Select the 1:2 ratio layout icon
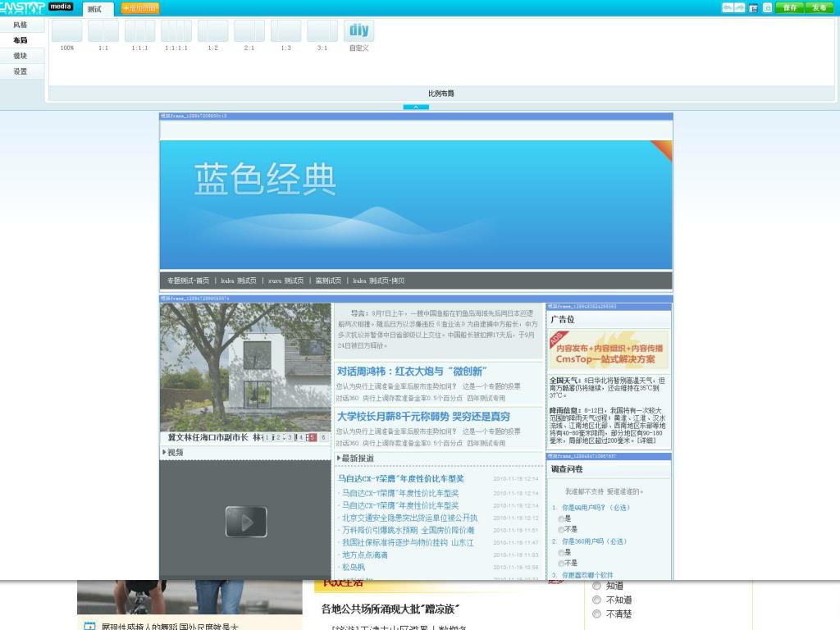This screenshot has width=840, height=630. (x=212, y=31)
